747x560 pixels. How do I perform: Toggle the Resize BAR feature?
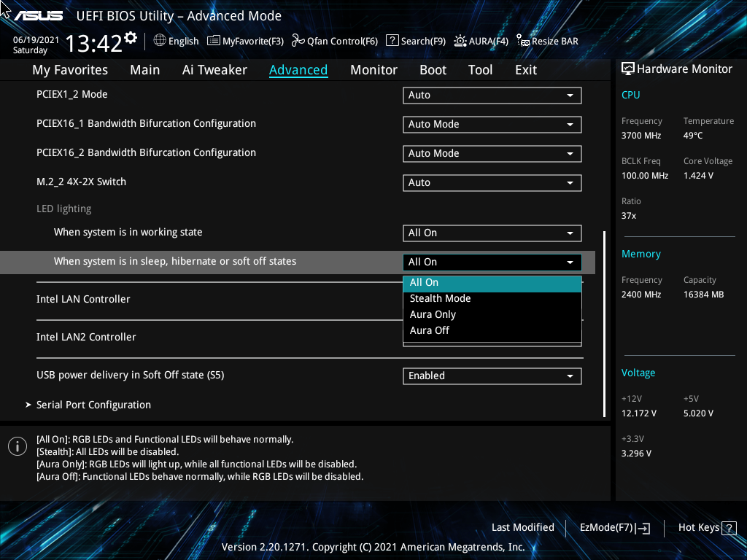pyautogui.click(x=546, y=41)
